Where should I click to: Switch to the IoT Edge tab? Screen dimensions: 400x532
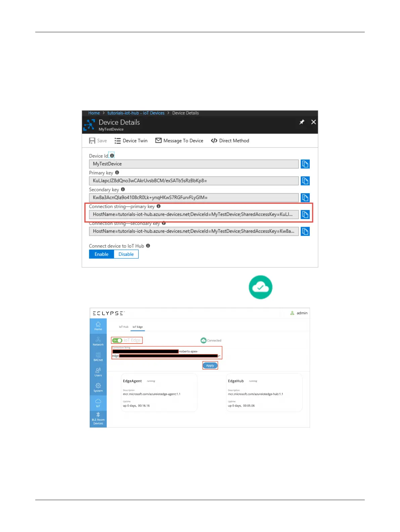[x=138, y=327]
